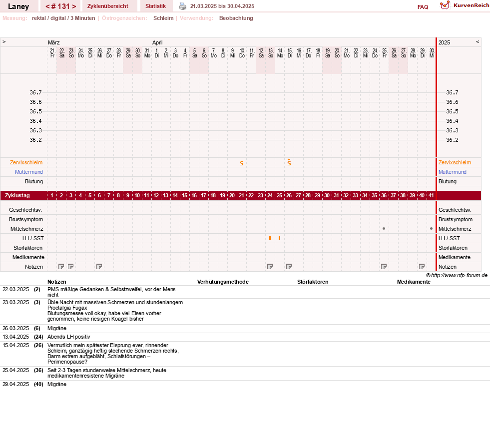Click the date range 21.03.2025 bis 30.04.2025
This screenshot has height=448, width=490.
click(222, 6)
